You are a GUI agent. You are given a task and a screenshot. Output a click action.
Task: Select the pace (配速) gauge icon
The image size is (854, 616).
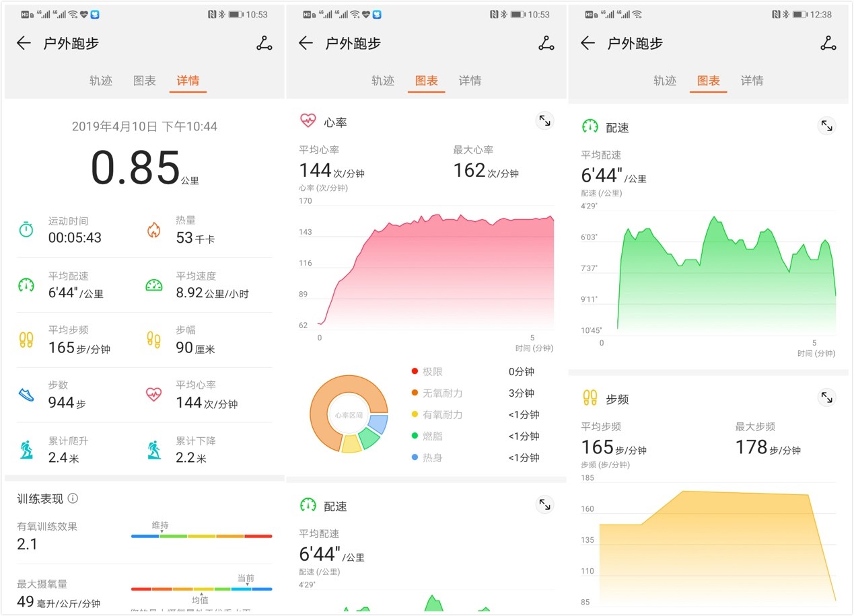590,126
